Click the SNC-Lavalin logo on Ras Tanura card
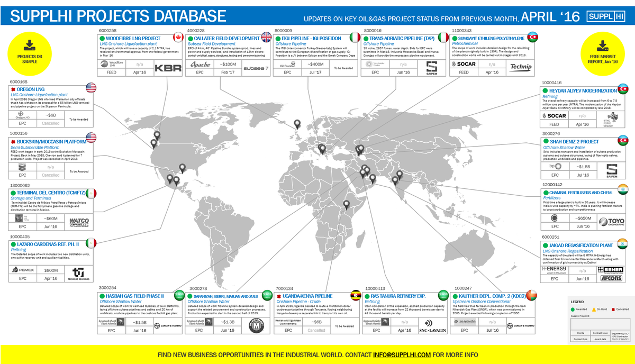This screenshot has height=364, width=635. click(432, 326)
